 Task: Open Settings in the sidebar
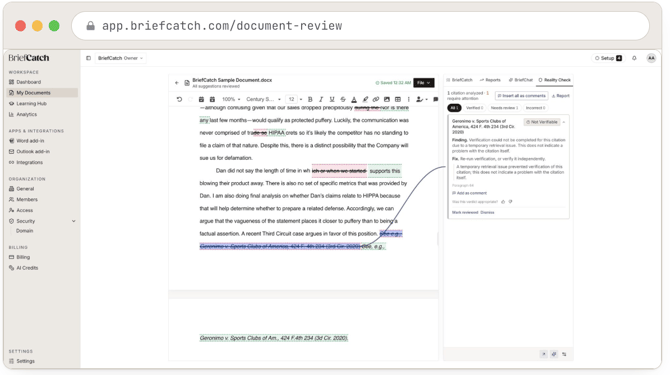coord(43,361)
